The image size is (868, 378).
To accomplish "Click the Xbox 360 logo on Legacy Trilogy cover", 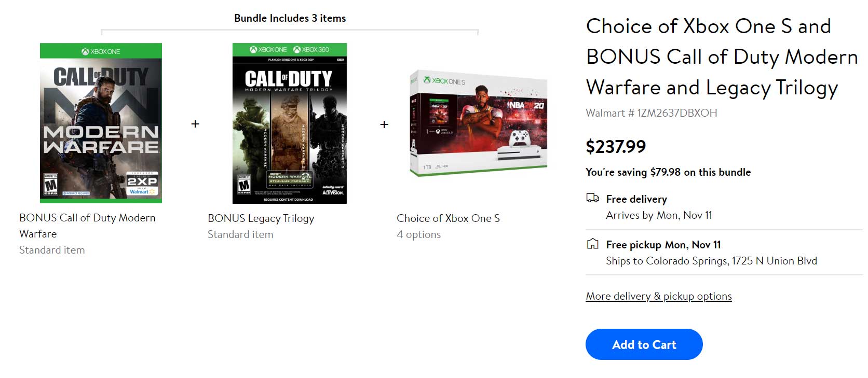I will point(311,50).
